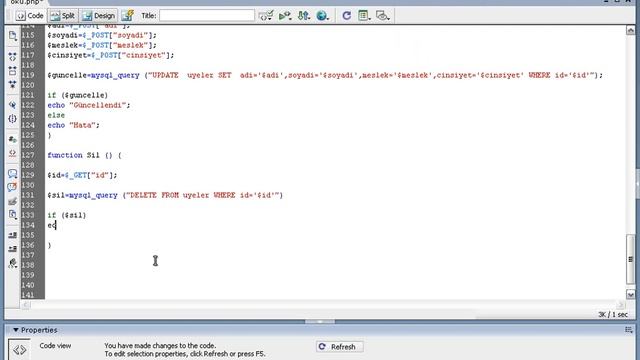Open the File Management menu
640x360 pixels.
303,16
